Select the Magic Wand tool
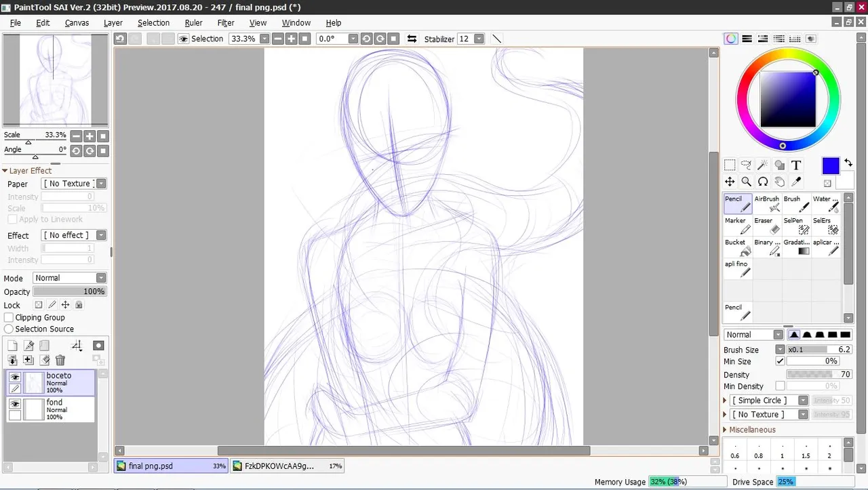Viewport: 868px width, 490px height. (763, 165)
